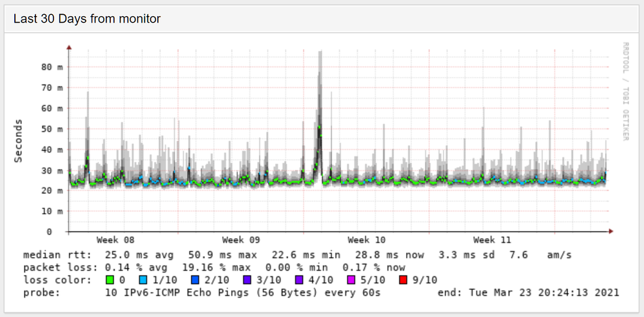Click the 30 m y-axis value
Screen dimensions: 644x317
52,170
